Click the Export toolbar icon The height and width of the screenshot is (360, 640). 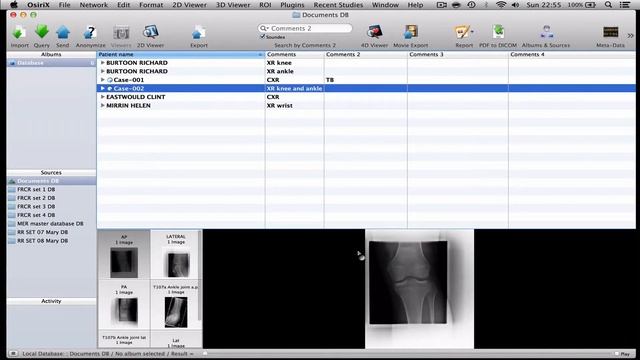199,33
